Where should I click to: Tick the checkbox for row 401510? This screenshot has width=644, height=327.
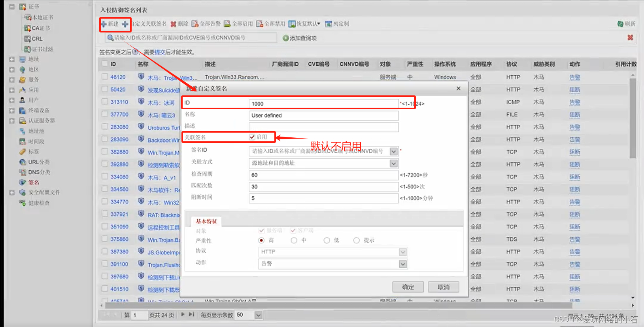tap(105, 289)
